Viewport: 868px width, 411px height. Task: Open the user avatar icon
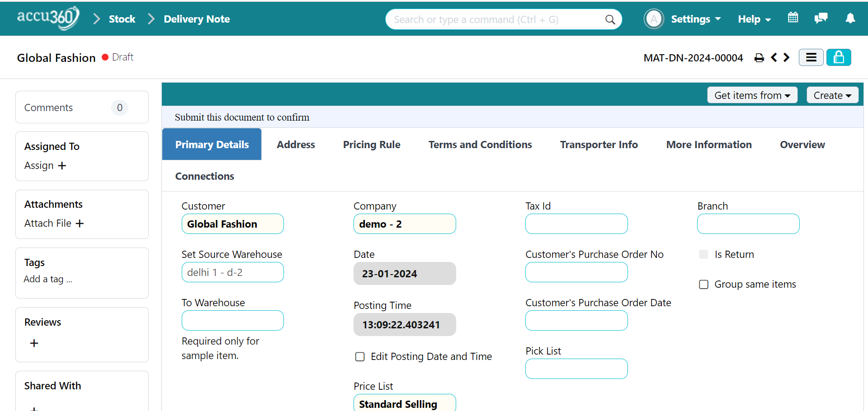(x=654, y=19)
